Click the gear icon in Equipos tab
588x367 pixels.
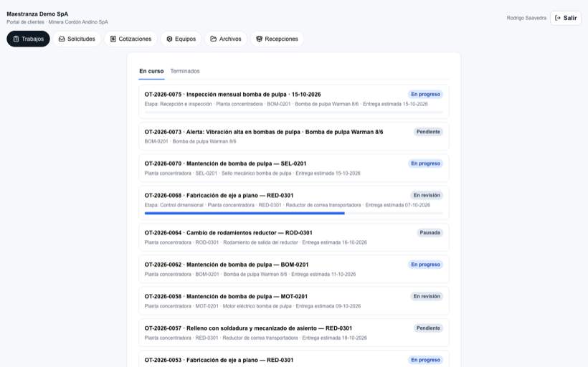pos(169,39)
